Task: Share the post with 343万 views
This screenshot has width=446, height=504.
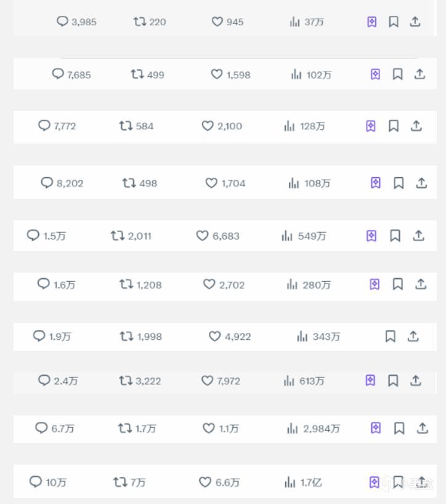Action: (413, 336)
